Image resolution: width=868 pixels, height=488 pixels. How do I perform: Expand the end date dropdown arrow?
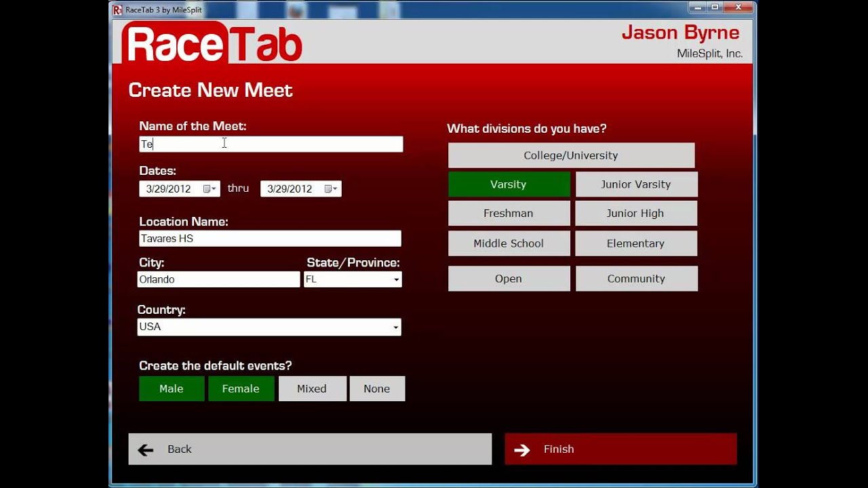(336, 189)
